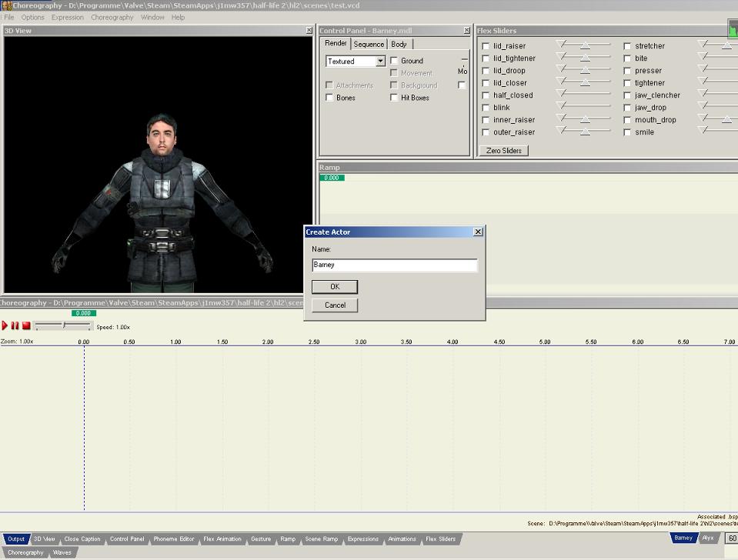
Task: Cancel the Create Actor dialog
Action: [335, 305]
